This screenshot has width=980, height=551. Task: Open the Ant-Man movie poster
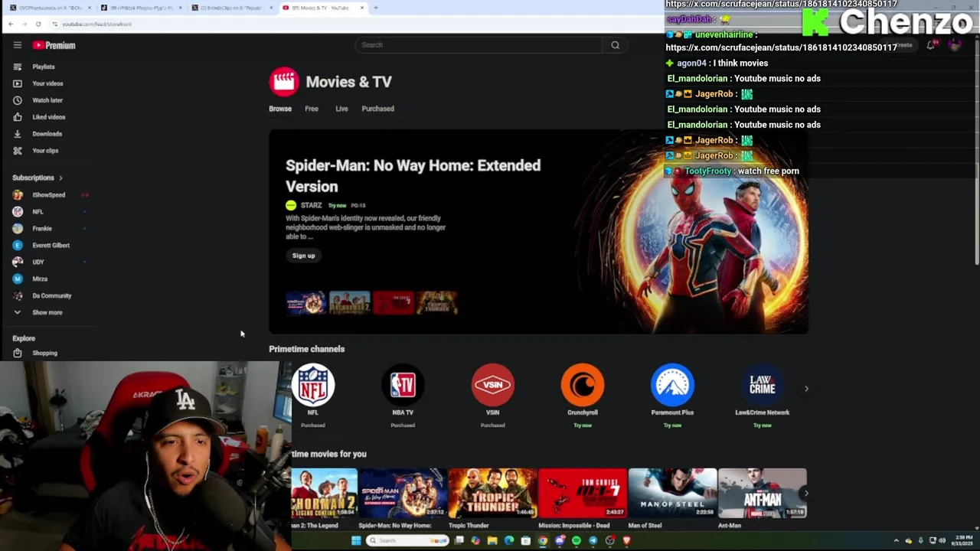click(762, 494)
